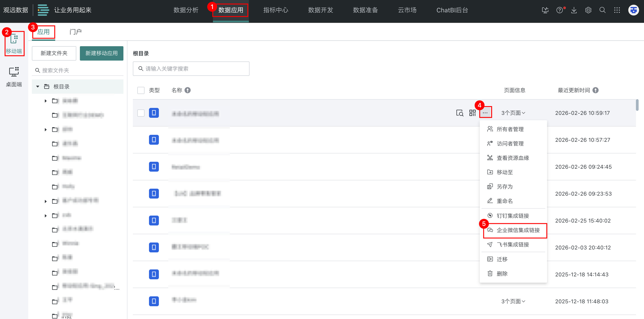Select 企业微信集成链接 from context menu
This screenshot has height=319, width=644.
pyautogui.click(x=518, y=230)
